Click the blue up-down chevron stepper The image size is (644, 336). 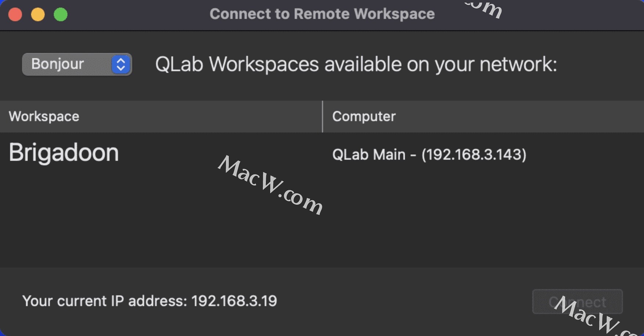121,65
